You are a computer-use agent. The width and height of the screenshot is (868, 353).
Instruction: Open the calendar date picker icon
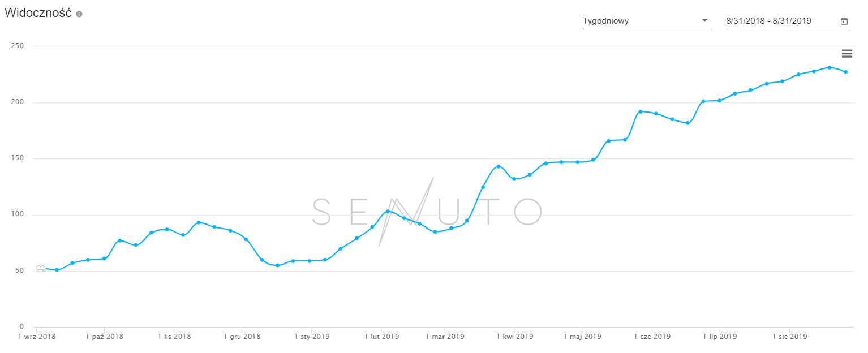[x=844, y=21]
